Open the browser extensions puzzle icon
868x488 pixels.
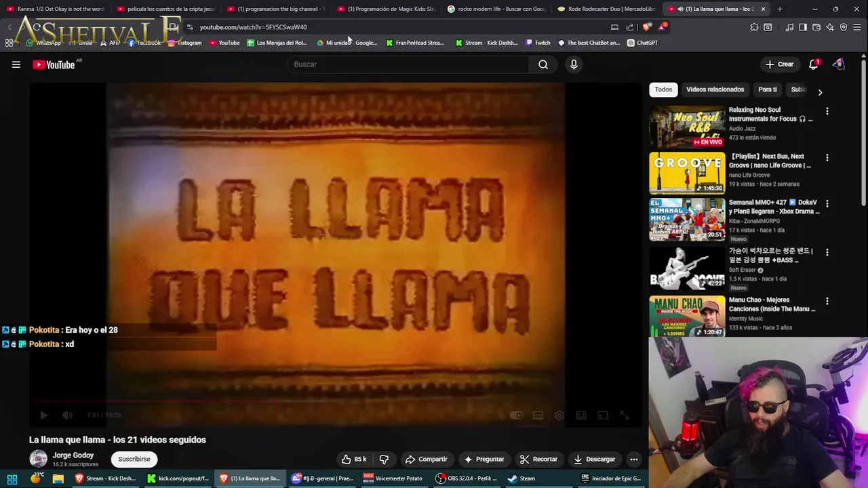click(x=754, y=27)
